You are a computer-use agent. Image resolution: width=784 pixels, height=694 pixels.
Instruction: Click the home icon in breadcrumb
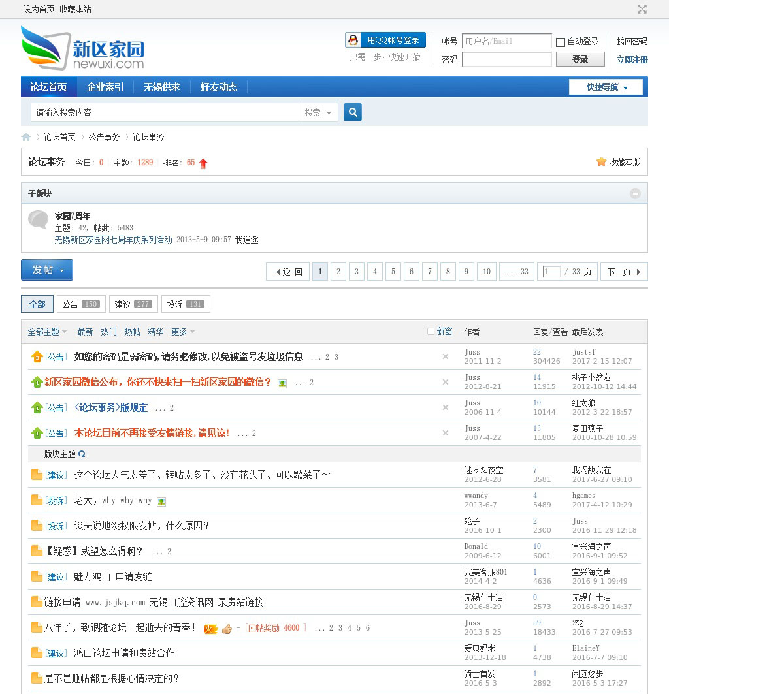pyautogui.click(x=26, y=137)
